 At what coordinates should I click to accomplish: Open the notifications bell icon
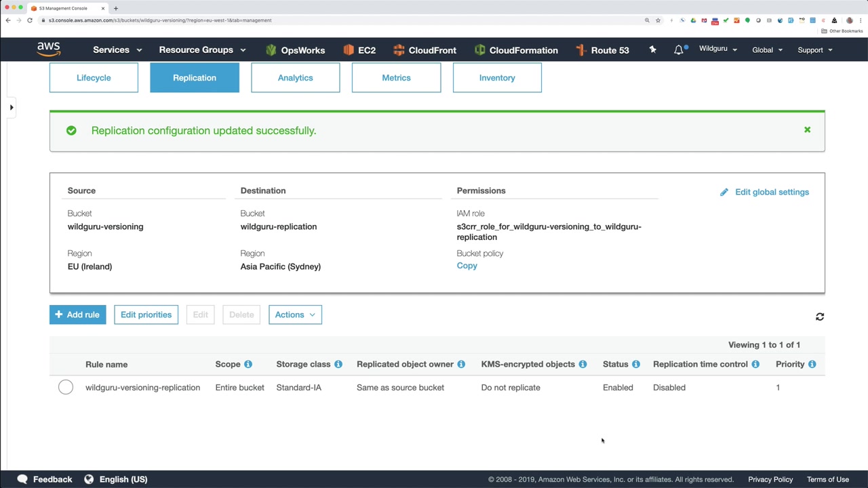[679, 49]
